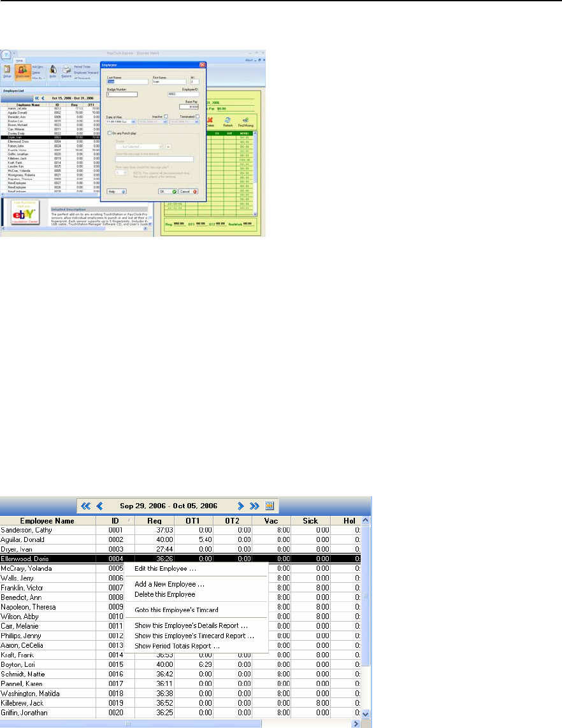This screenshot has height=728, width=562.
Task: Choose Show Period Totals Report entry
Action: click(x=177, y=646)
